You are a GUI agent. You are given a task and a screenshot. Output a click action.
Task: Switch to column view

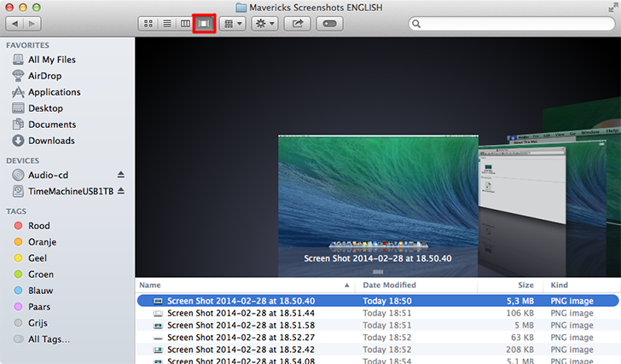(185, 24)
